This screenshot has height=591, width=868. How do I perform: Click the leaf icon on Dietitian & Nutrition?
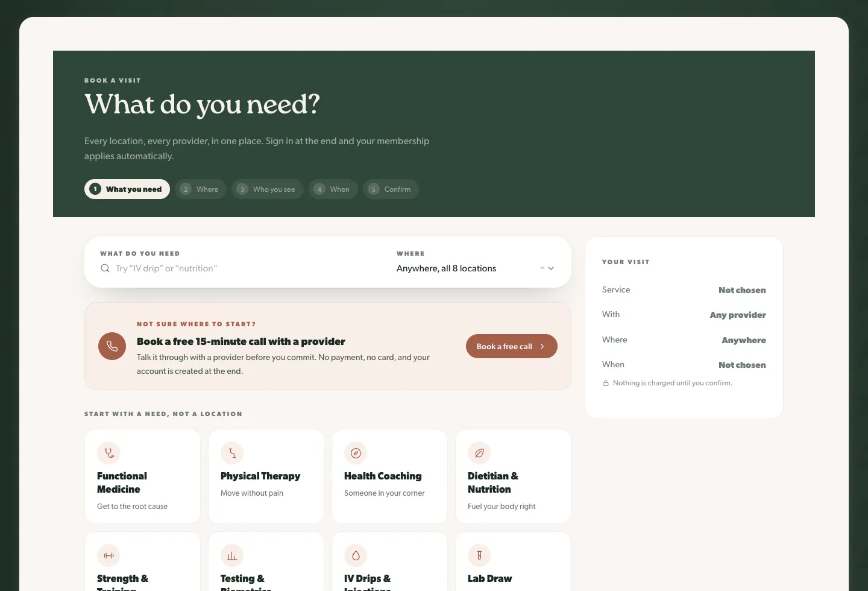pos(479,453)
